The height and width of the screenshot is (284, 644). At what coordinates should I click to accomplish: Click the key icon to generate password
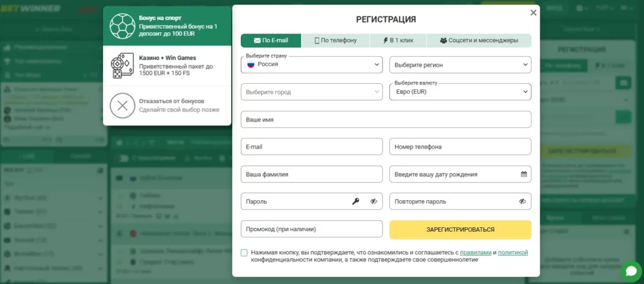(x=356, y=202)
